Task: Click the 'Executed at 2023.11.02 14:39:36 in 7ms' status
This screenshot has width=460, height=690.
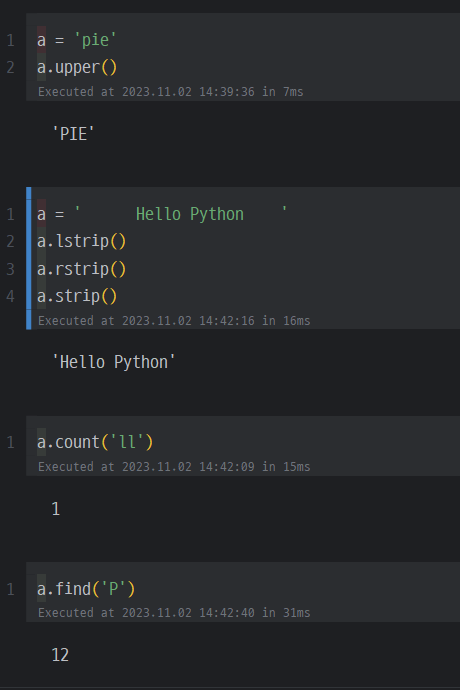Action: 170,92
